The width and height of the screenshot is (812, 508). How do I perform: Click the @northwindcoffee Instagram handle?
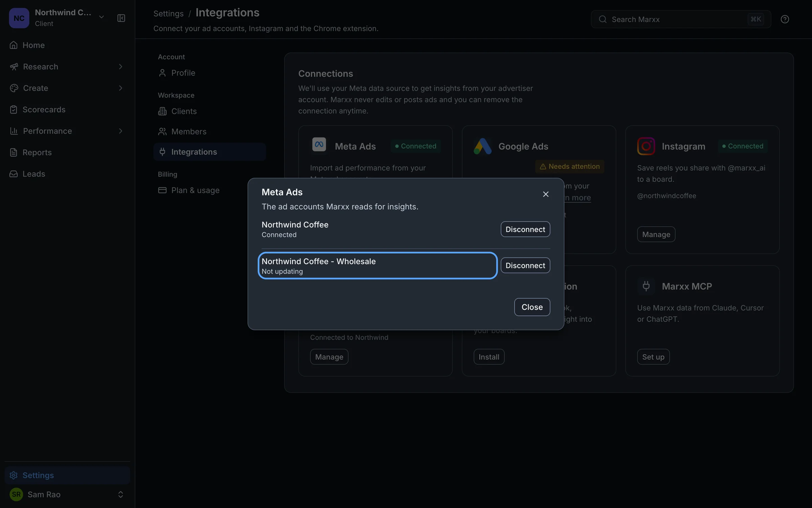[667, 196]
